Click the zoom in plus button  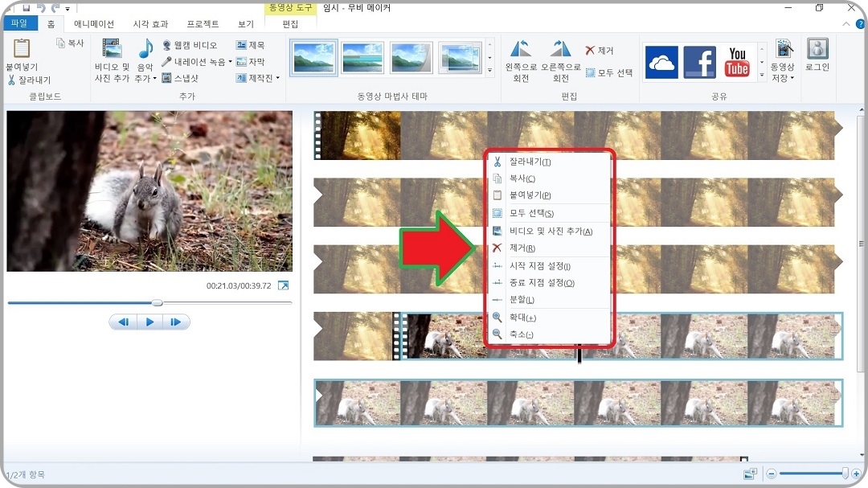857,474
